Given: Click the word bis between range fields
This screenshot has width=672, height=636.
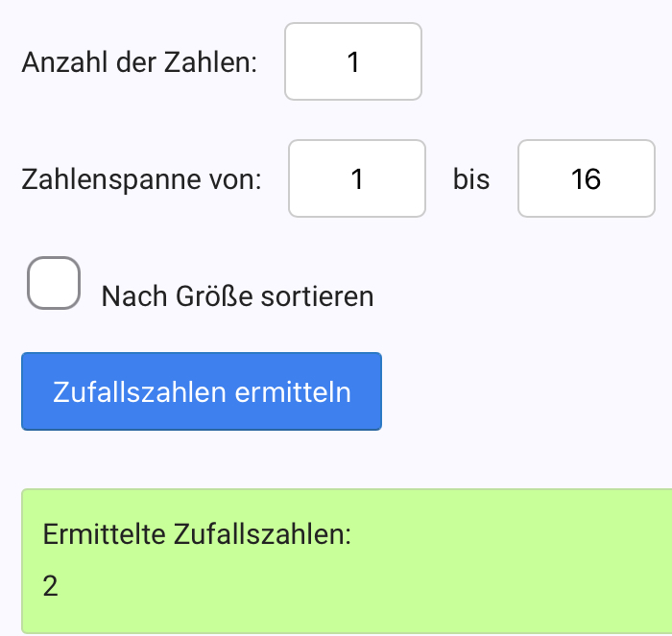Looking at the screenshot, I should (x=471, y=180).
